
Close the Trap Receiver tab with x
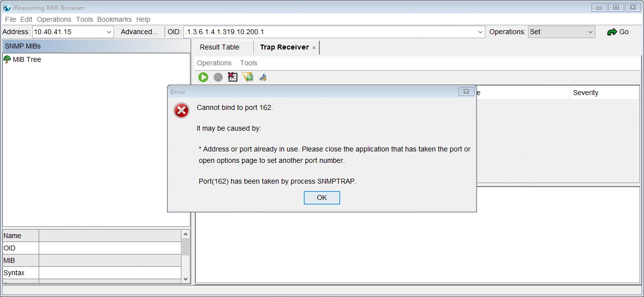[x=314, y=48]
